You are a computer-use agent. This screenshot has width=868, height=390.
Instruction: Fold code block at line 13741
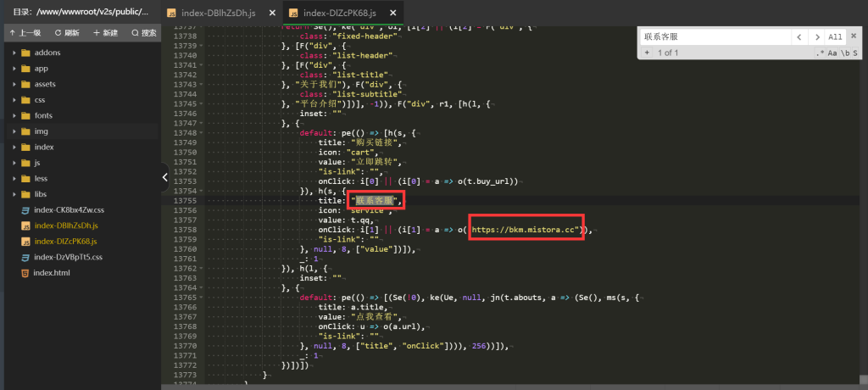coord(202,64)
